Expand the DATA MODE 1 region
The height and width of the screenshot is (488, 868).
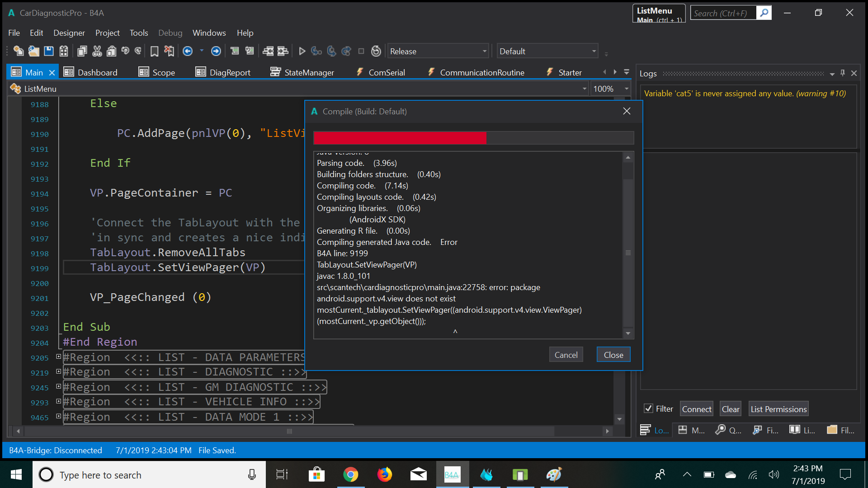[58, 416]
